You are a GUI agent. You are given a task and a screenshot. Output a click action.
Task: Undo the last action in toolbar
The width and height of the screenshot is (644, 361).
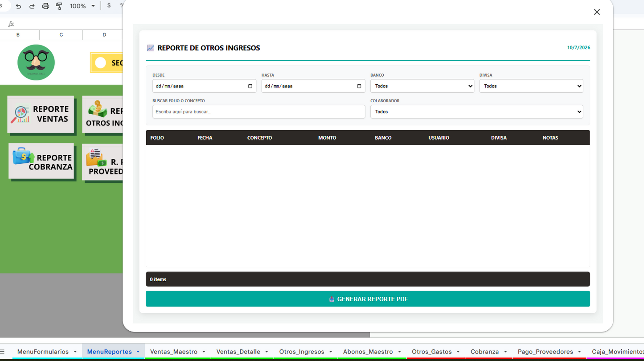tap(18, 6)
